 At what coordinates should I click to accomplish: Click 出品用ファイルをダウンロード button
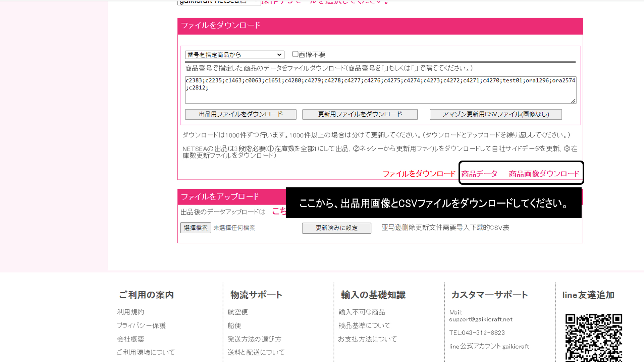click(x=240, y=114)
